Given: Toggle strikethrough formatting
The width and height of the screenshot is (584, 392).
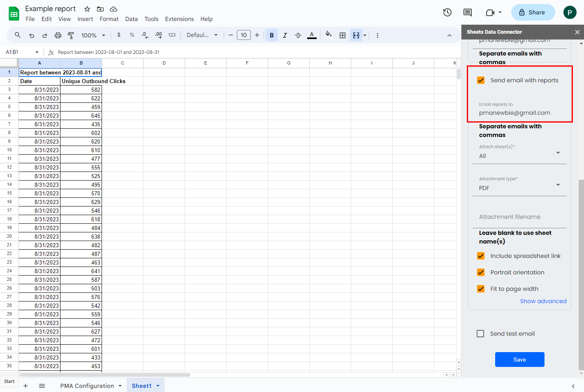Looking at the screenshot, I should (x=298, y=35).
